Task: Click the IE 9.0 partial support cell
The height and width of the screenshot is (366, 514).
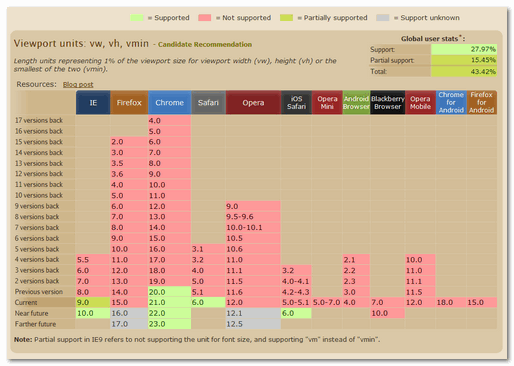Action: point(93,302)
